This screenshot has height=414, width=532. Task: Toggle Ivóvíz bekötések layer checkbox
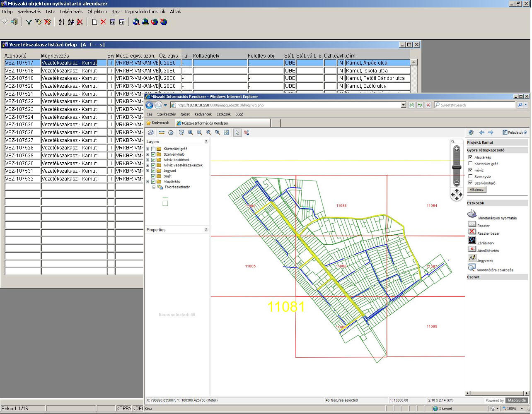pyautogui.click(x=153, y=160)
